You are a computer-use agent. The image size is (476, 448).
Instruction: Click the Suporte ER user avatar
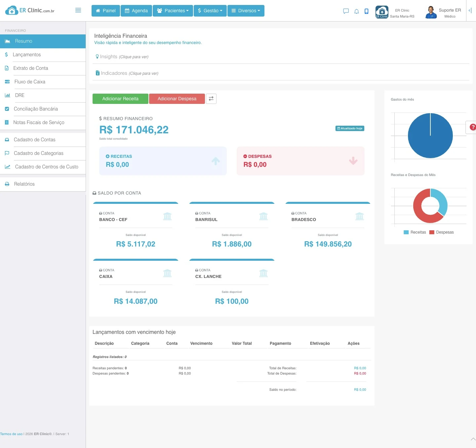pyautogui.click(x=431, y=12)
